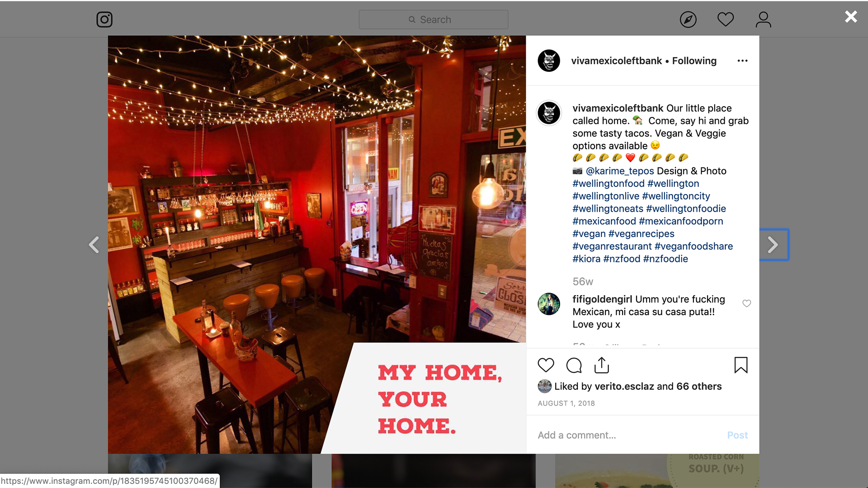868x488 pixels.
Task: Toggle the bookmark to save this post
Action: pyautogui.click(x=741, y=365)
